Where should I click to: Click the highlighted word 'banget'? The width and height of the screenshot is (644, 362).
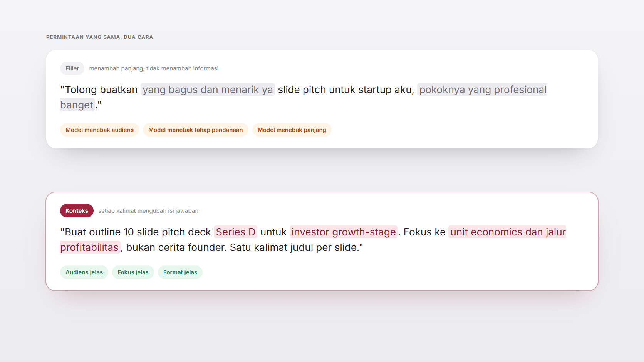tap(77, 105)
